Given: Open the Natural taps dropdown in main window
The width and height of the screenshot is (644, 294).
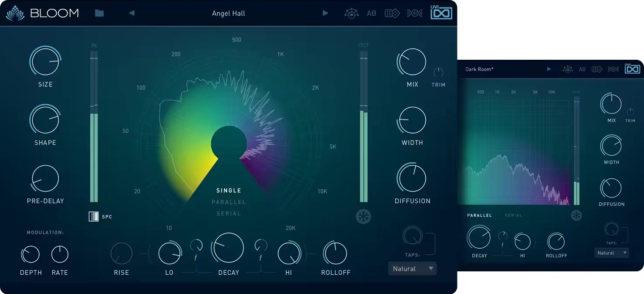Looking at the screenshot, I should (412, 269).
